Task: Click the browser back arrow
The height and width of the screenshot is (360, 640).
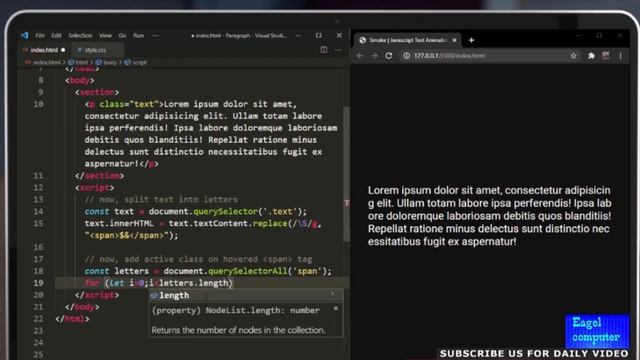Action: point(360,56)
